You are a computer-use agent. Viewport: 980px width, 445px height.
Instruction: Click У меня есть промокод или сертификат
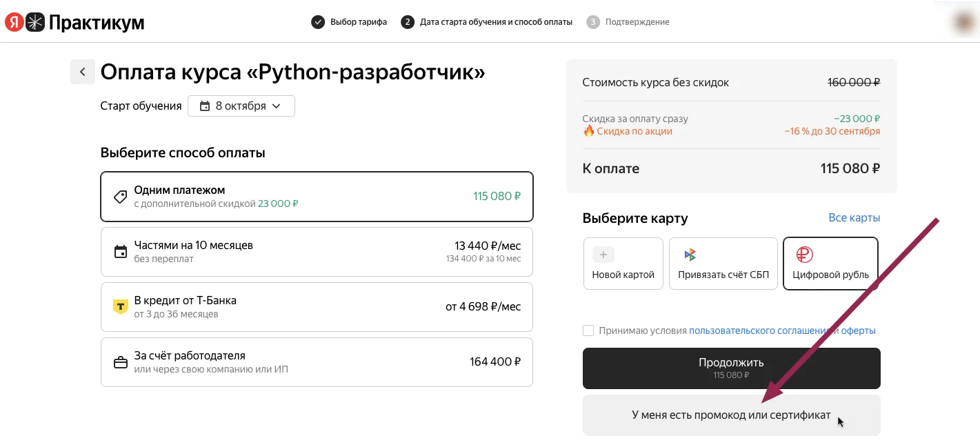(x=731, y=415)
